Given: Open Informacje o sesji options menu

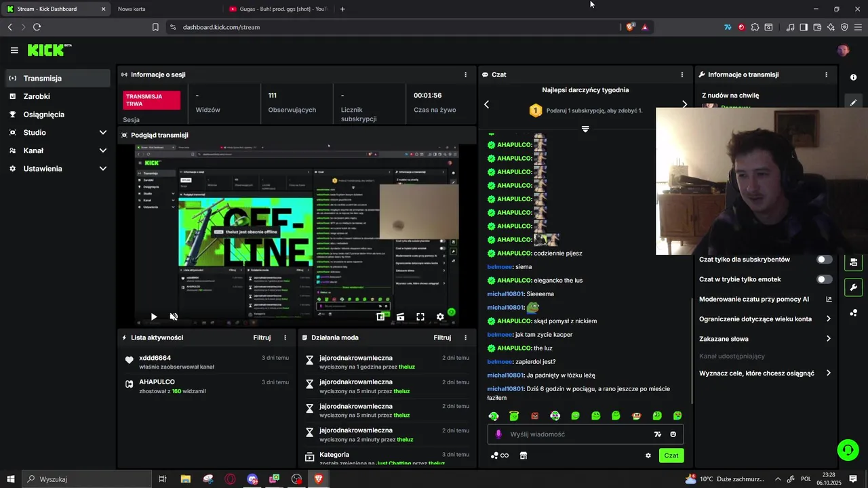Looking at the screenshot, I should (465, 75).
